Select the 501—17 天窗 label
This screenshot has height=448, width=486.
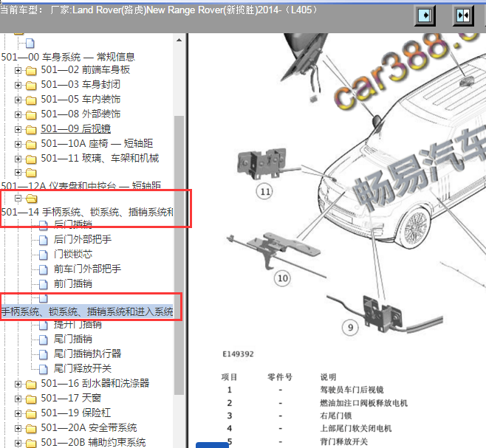click(71, 398)
